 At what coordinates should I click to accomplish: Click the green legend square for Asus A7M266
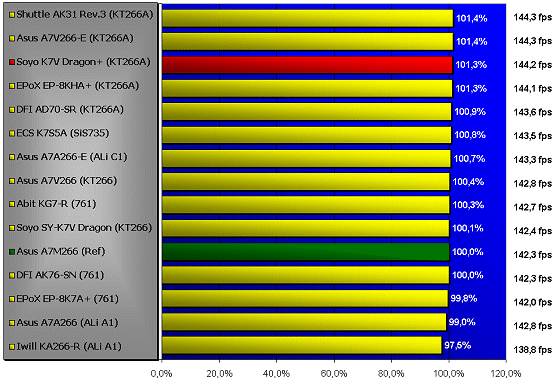pos(12,252)
